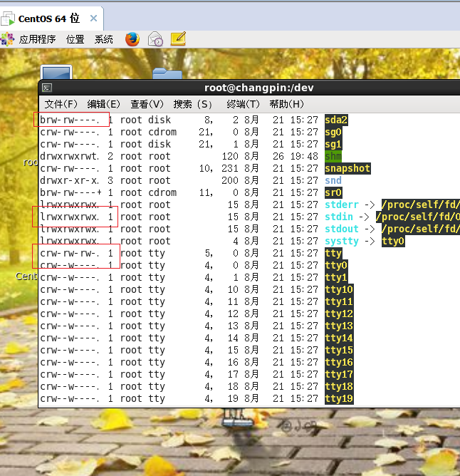Click the sg0 device name
Screen dimensions: 460x476
(333, 132)
